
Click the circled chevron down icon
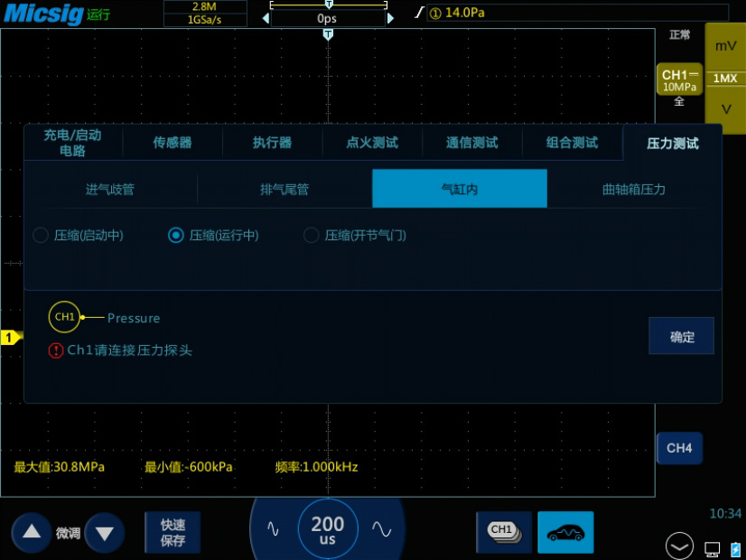coord(680,546)
